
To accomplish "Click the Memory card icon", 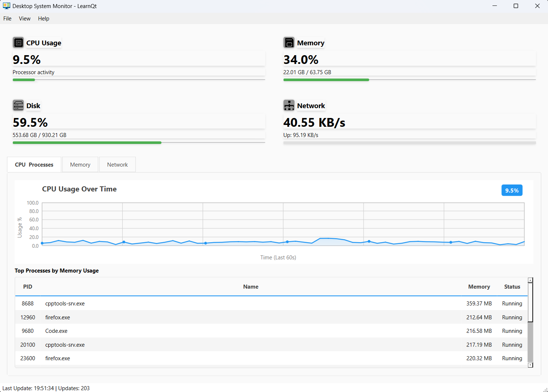I will 289,43.
